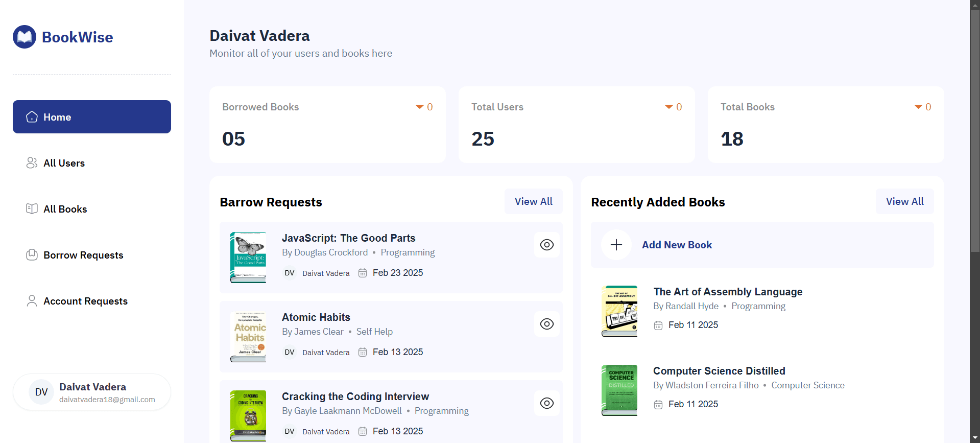Image resolution: width=980 pixels, height=443 pixels.
Task: Click the plus icon for Add New Book
Action: (x=616, y=245)
